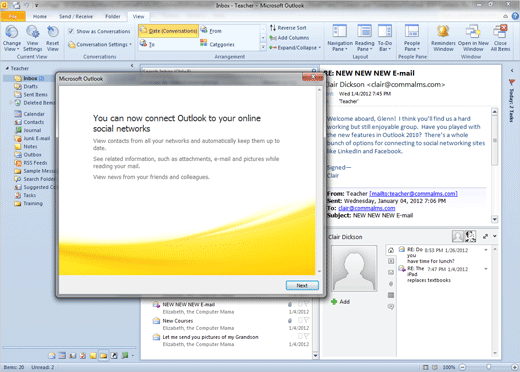Click the Normal view icon in status bar
Image resolution: width=520 pixels, height=372 pixels.
425,367
